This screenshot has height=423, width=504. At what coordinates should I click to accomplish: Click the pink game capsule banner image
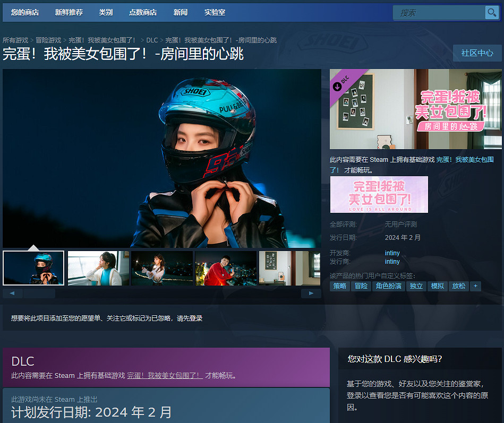tap(379, 194)
